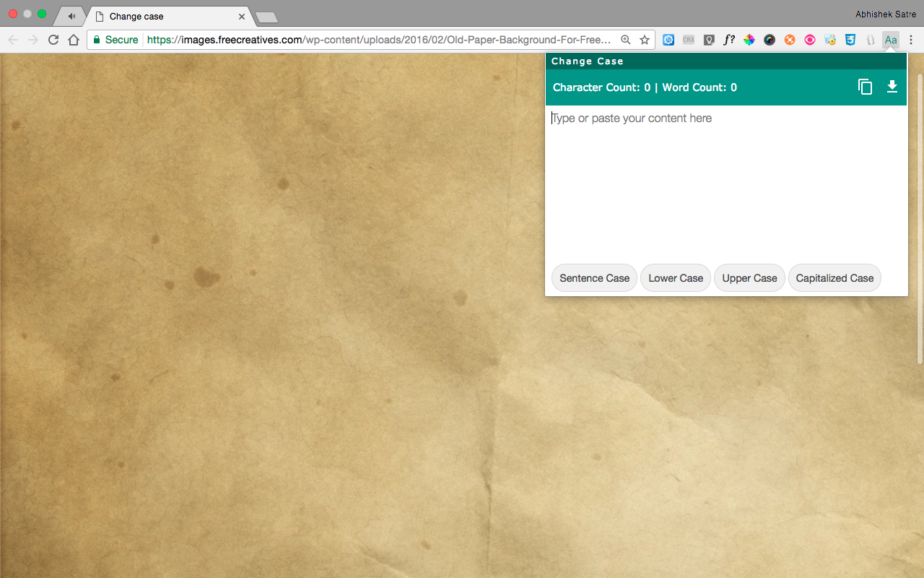Click the zoom magnifier in the address bar
This screenshot has width=924, height=578.
click(x=626, y=40)
